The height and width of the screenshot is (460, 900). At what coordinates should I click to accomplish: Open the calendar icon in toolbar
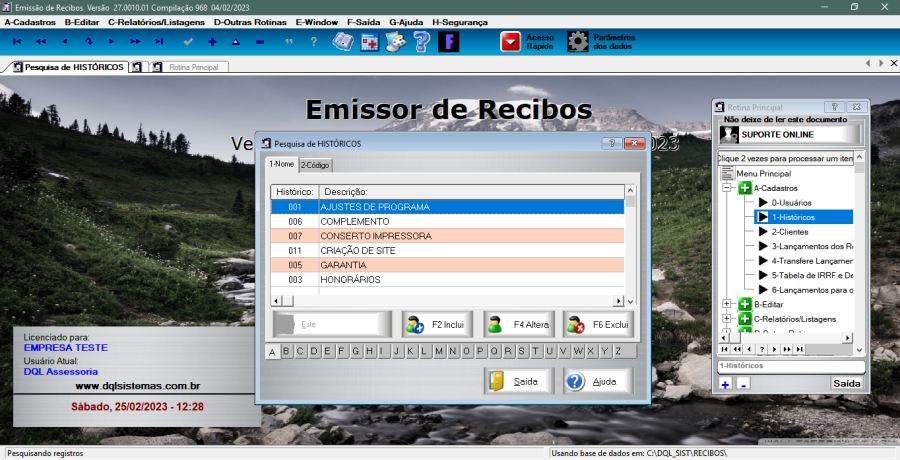pyautogui.click(x=370, y=42)
